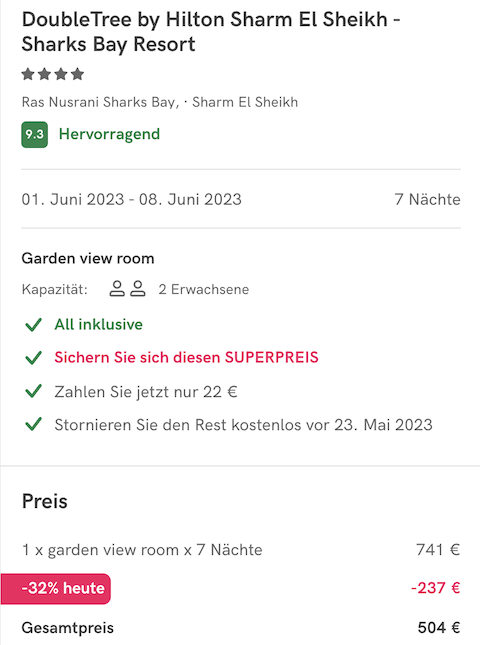Click the Garden view room heading

(x=88, y=258)
